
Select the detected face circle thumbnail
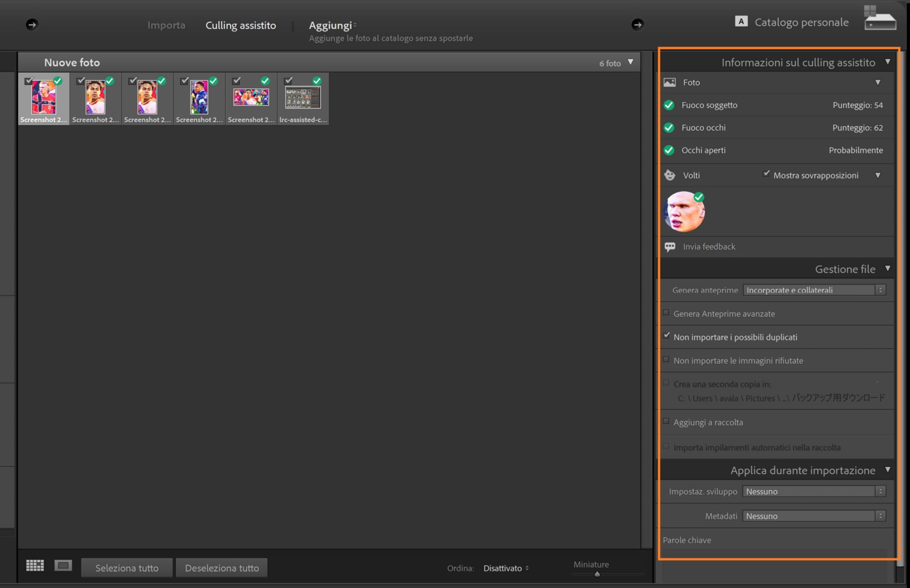pos(684,212)
